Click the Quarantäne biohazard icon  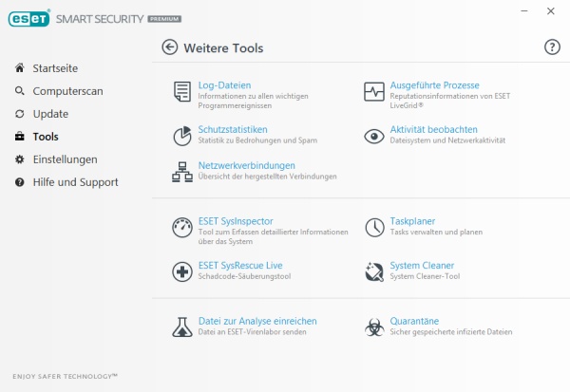point(374,327)
